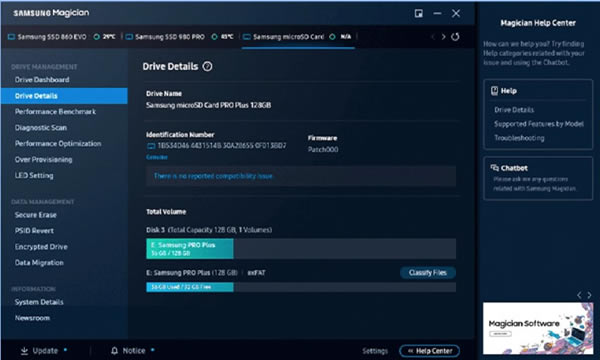600x360 pixels.
Task: Open the Magician Software banner thumbnail
Action: pyautogui.click(x=538, y=328)
